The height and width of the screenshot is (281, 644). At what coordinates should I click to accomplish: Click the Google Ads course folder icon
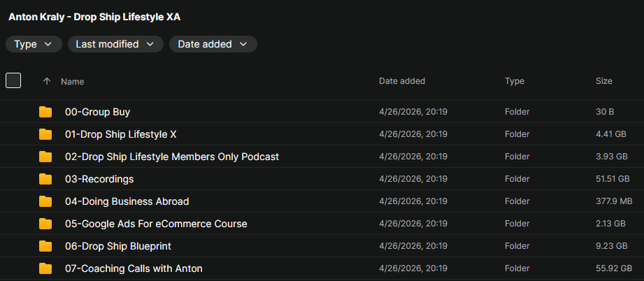coord(45,224)
